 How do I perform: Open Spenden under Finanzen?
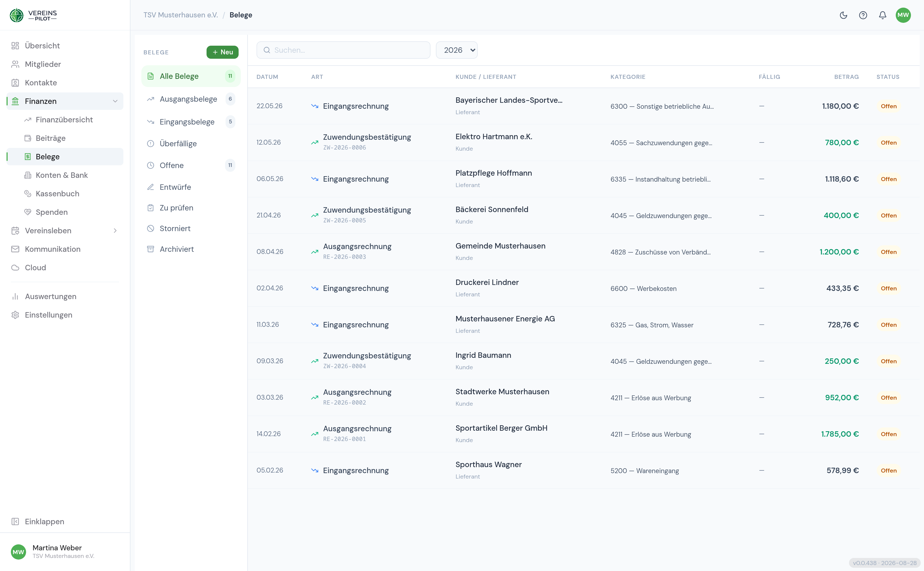pyautogui.click(x=65, y=212)
